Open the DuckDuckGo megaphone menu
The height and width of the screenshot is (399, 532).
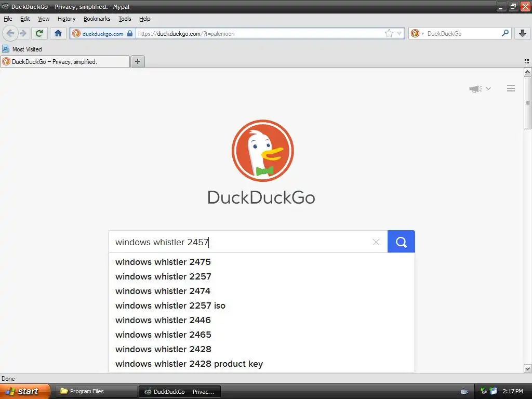pyautogui.click(x=480, y=88)
